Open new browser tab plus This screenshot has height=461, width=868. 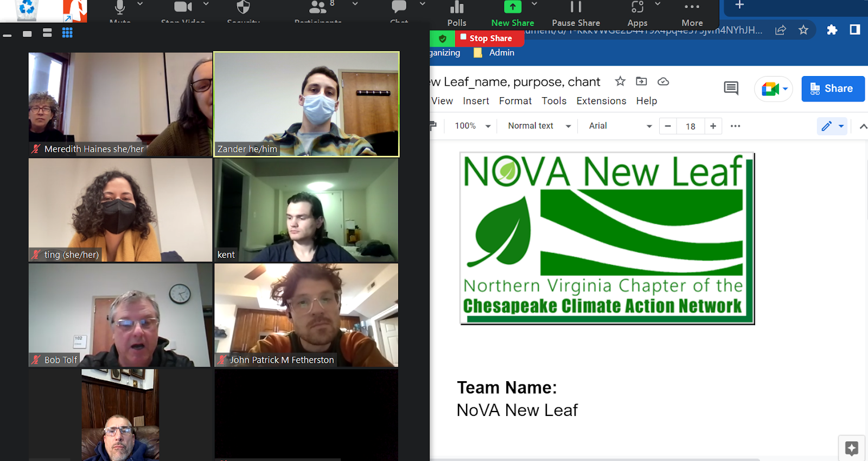point(739,5)
